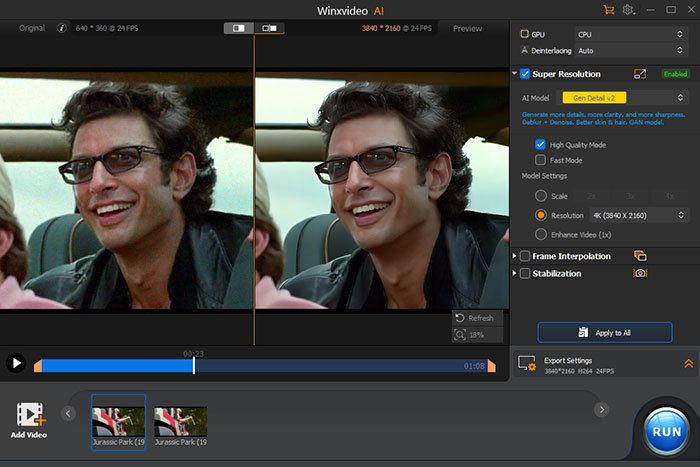Click the 2x scale option
This screenshot has height=467, width=700.
click(591, 196)
